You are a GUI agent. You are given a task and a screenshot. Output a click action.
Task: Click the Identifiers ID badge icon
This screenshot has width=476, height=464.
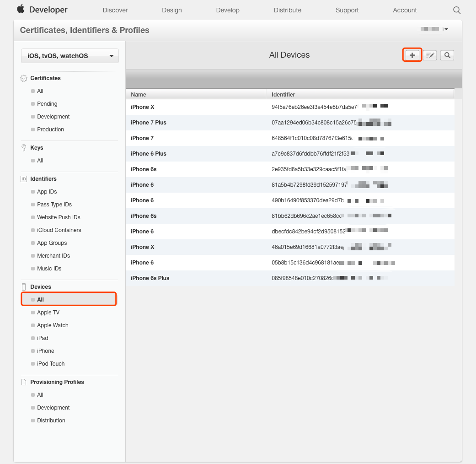click(x=24, y=178)
